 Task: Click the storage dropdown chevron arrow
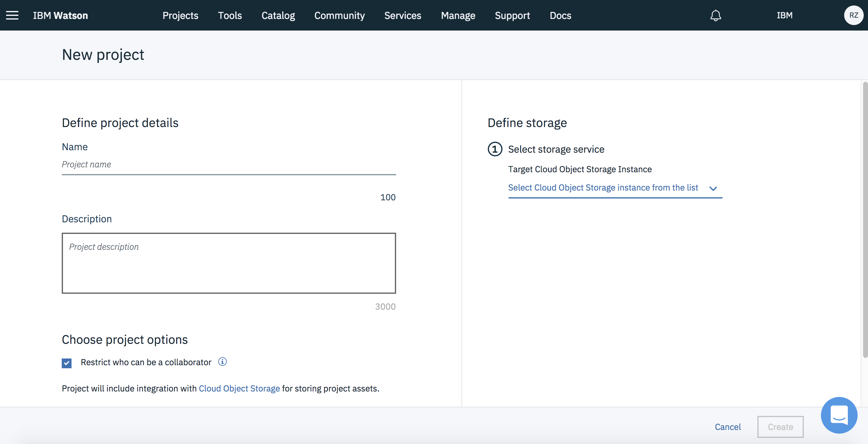pyautogui.click(x=713, y=188)
